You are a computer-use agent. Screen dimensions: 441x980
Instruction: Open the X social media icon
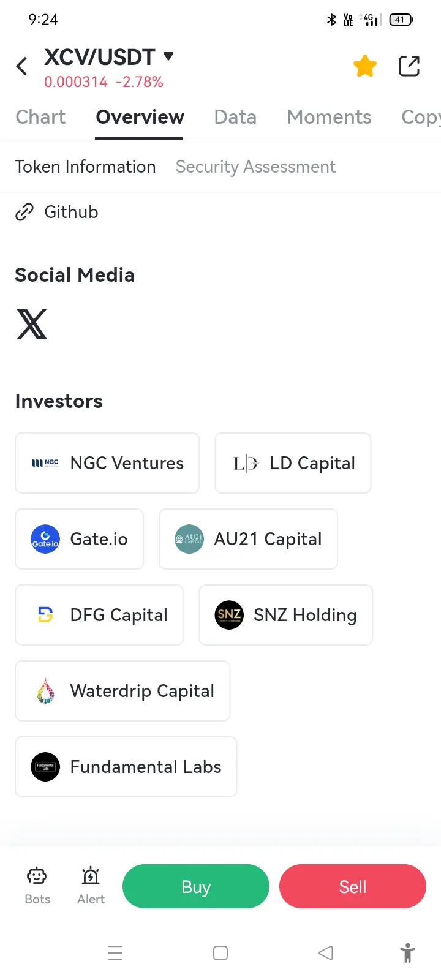pyautogui.click(x=32, y=324)
